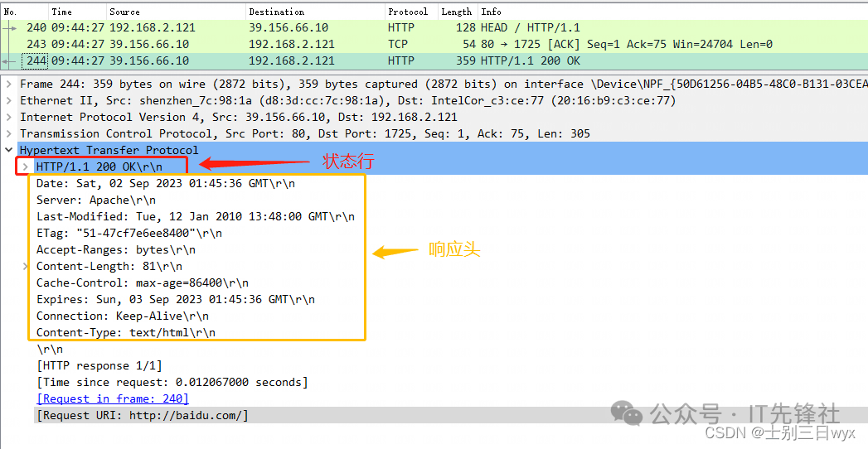
Task: Select packet 244 HTTP 200 OK row
Action: pos(332,60)
